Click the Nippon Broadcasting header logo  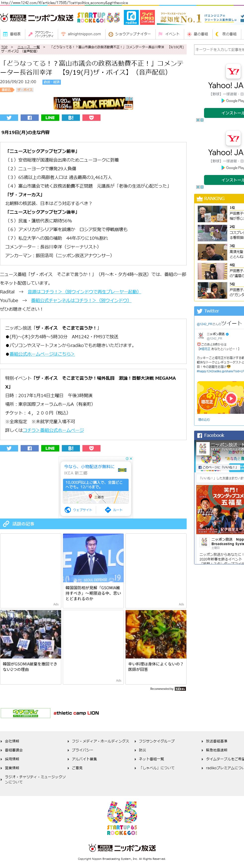pos(37,18)
